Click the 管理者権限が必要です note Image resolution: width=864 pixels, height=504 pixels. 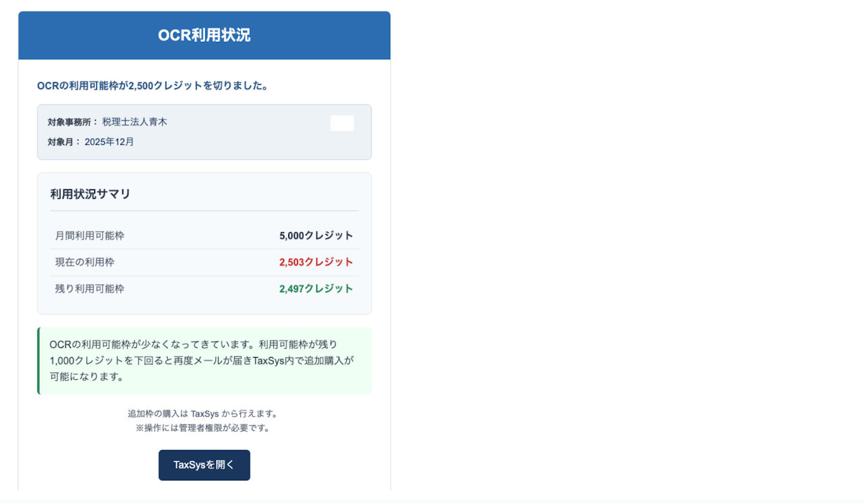(203, 428)
